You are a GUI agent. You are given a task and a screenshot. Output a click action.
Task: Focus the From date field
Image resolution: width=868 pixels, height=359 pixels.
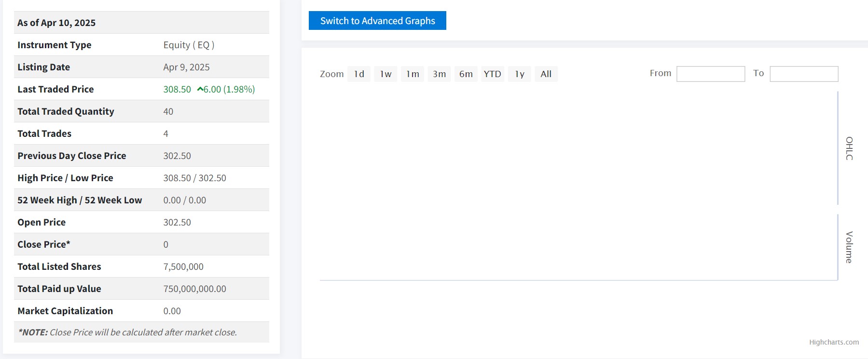710,74
